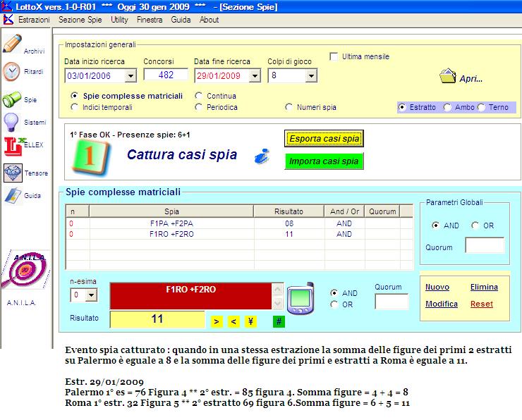Open the About menu
This screenshot has height=420, width=522.
pos(210,20)
